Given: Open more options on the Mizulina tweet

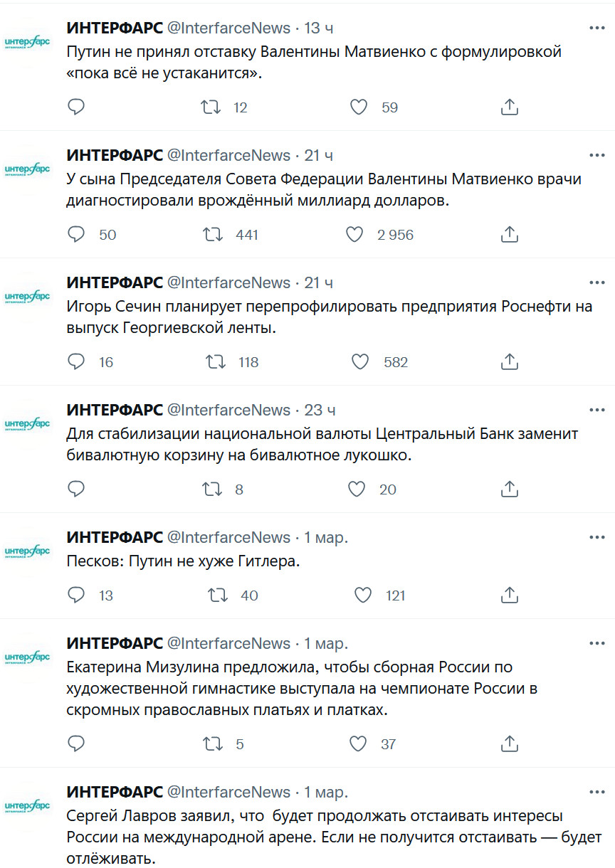Looking at the screenshot, I should [x=596, y=643].
